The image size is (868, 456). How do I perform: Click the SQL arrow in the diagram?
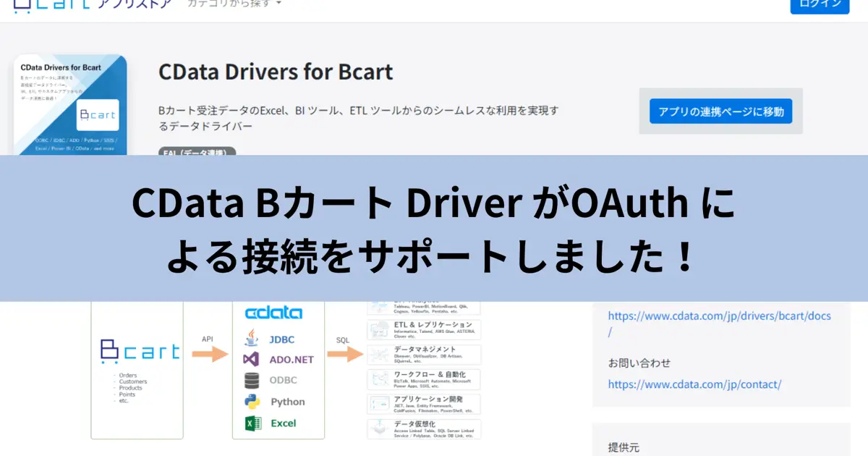344,354
